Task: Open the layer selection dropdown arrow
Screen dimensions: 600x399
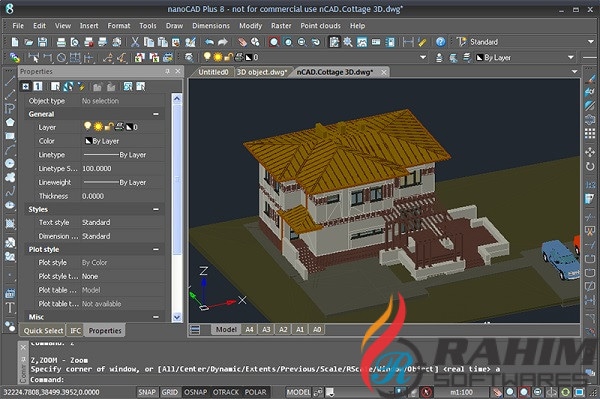Action: click(423, 57)
